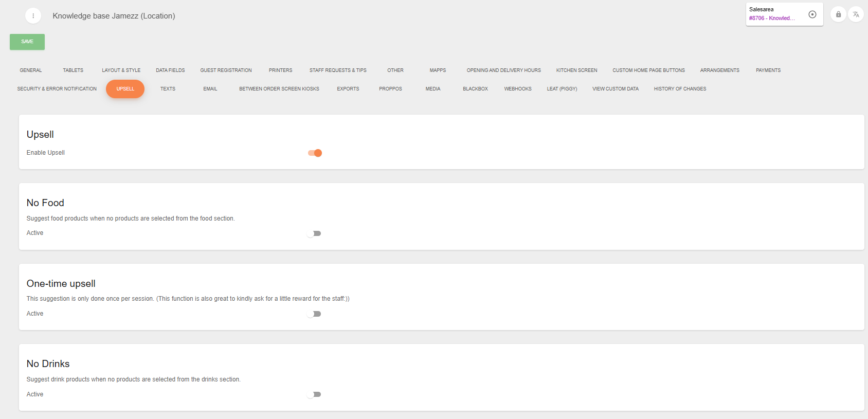Viewport: 868px width, 419px height.
Task: Open the Payments tab
Action: coord(768,70)
